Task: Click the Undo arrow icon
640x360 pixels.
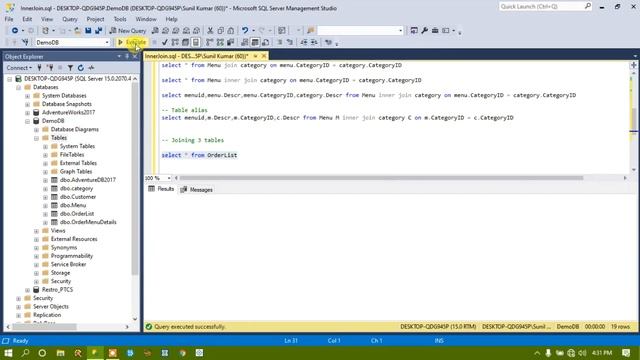Action: (245, 31)
